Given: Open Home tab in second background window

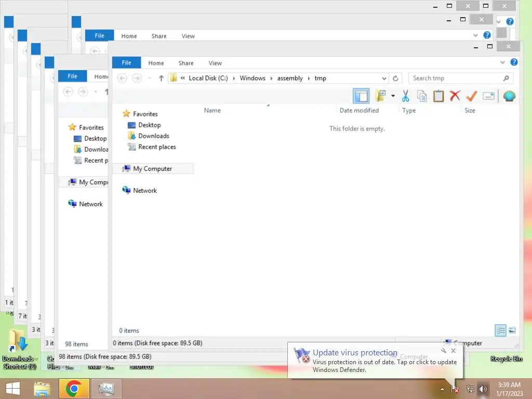Looking at the screenshot, I should tap(129, 36).
